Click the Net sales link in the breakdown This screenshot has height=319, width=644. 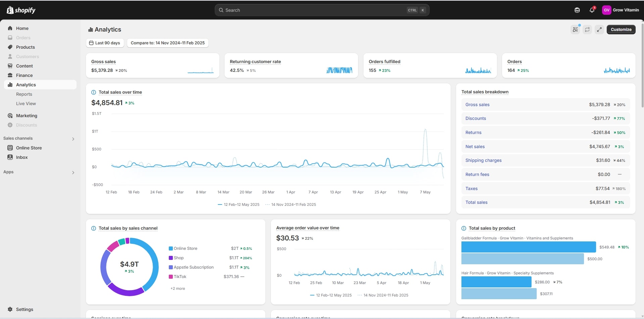[x=475, y=147]
